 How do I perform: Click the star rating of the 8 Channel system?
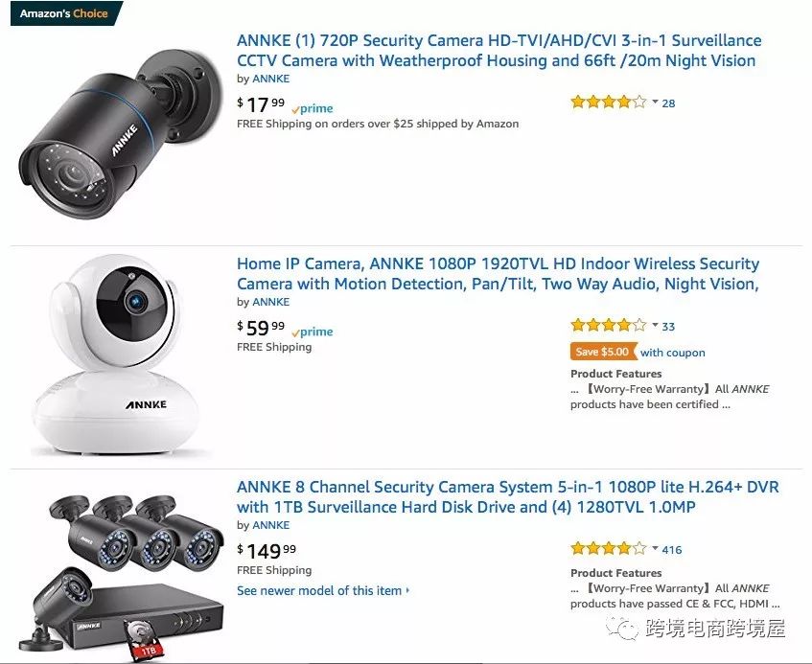[609, 549]
